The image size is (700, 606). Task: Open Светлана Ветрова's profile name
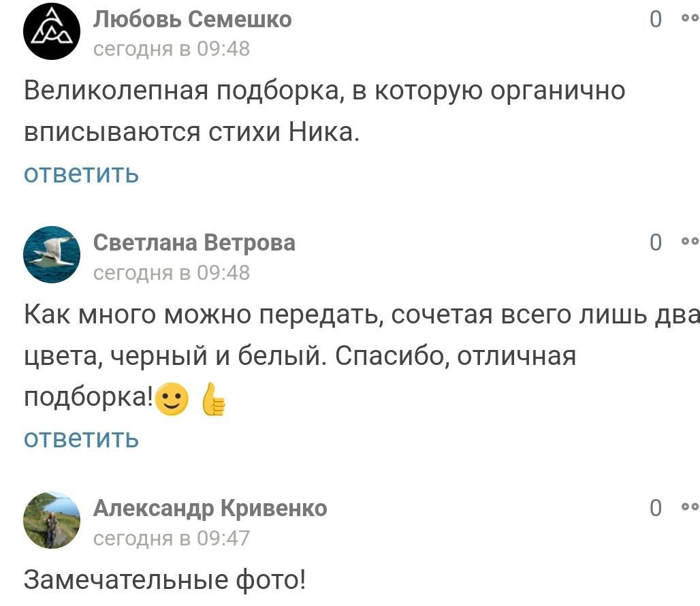coord(194,242)
